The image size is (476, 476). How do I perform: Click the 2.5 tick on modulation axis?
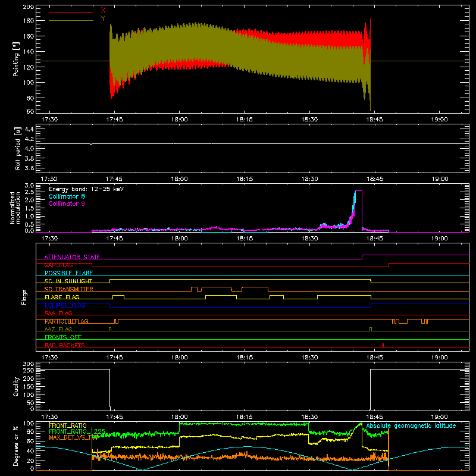[x=29, y=192]
